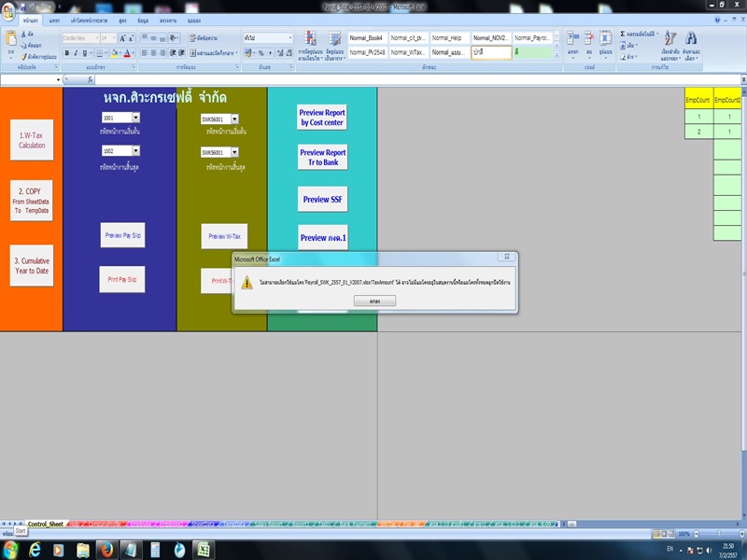
Task: Click the Conditional Formatting icon
Action: tap(309, 39)
